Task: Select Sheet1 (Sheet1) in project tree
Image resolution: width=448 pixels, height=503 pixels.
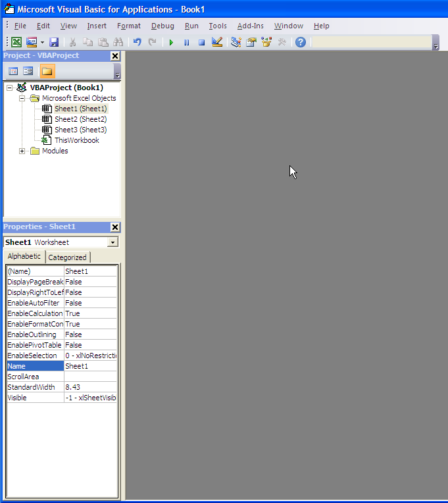Action: coord(80,109)
